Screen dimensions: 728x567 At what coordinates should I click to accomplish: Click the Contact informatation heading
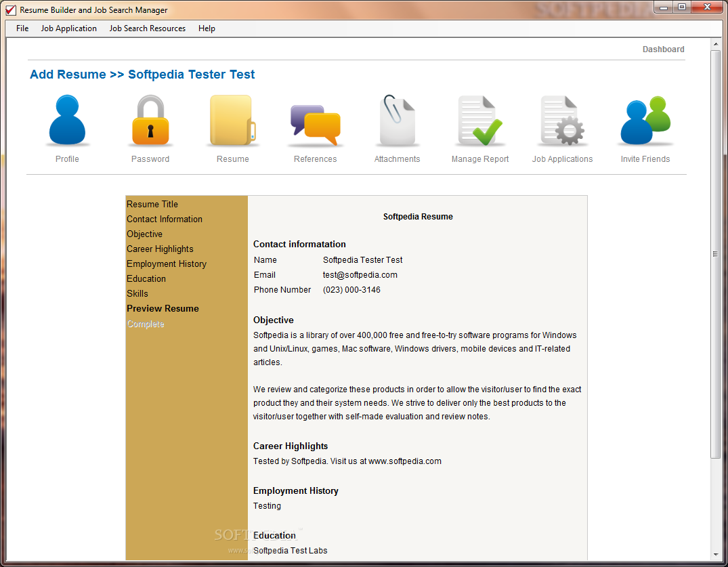pos(299,245)
